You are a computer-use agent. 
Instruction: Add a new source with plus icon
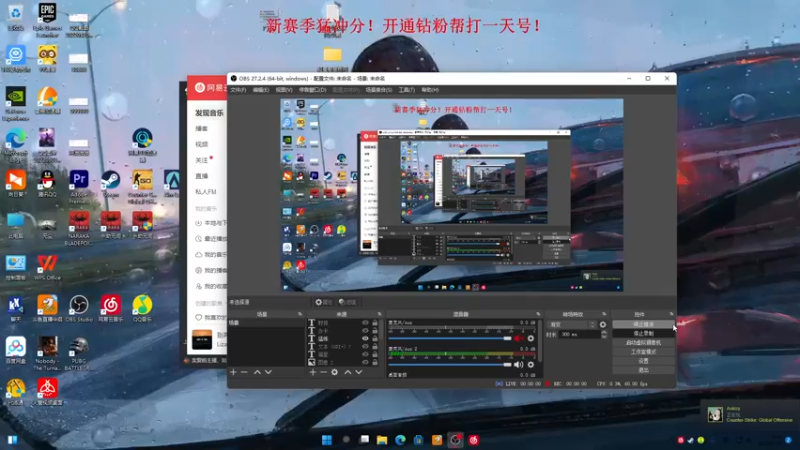(313, 372)
